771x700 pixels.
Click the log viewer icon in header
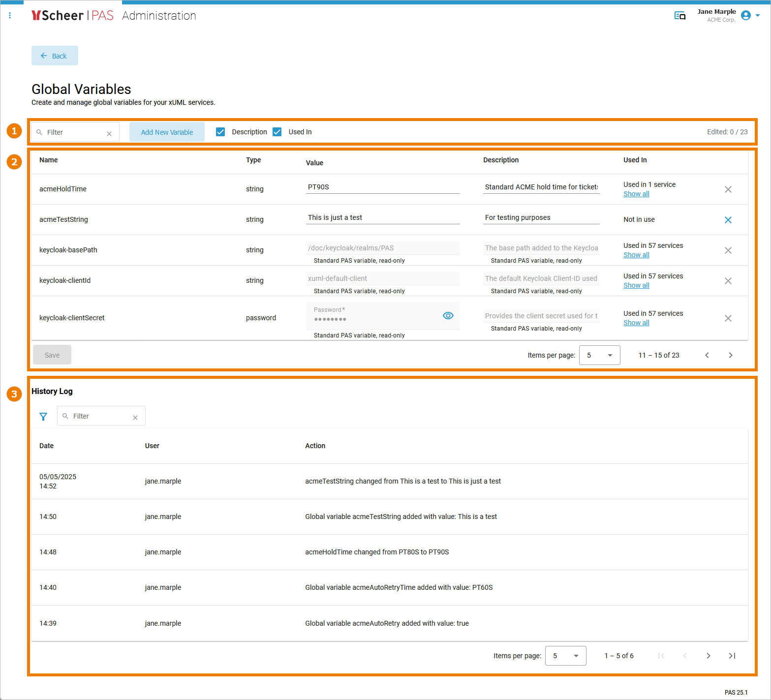click(679, 16)
